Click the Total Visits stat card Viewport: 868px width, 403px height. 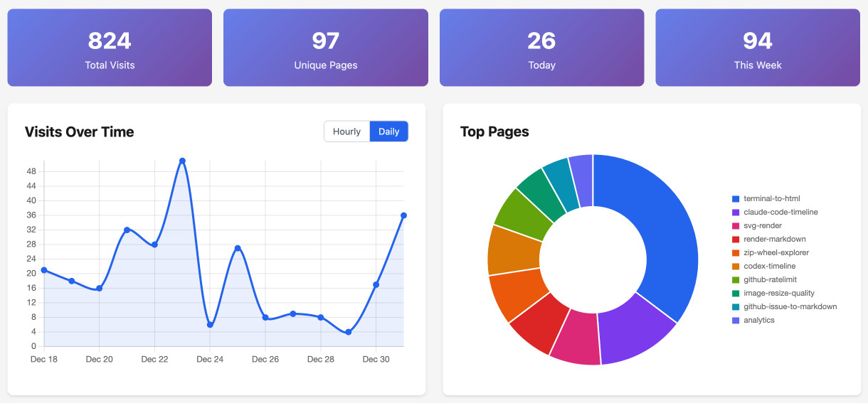(110, 48)
